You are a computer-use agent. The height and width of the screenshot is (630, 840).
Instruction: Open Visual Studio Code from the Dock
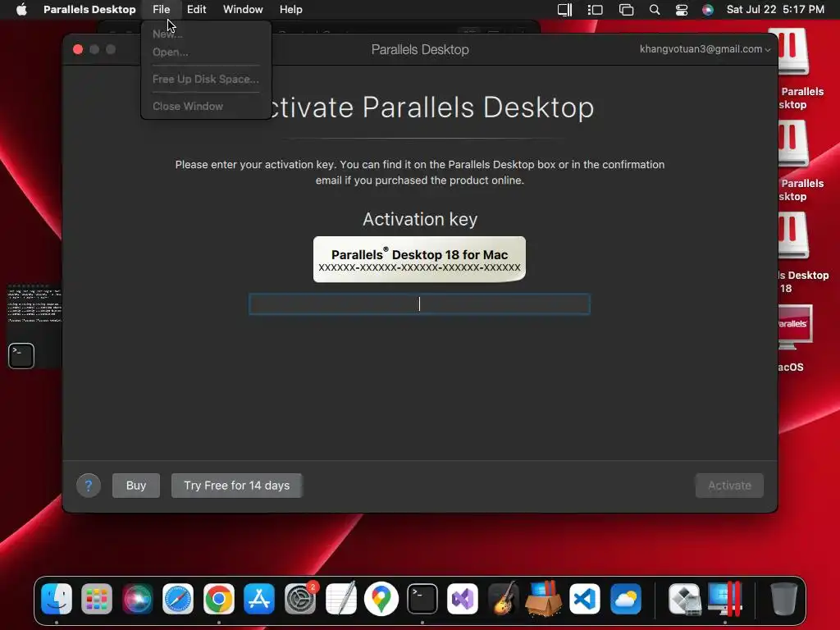(584, 598)
